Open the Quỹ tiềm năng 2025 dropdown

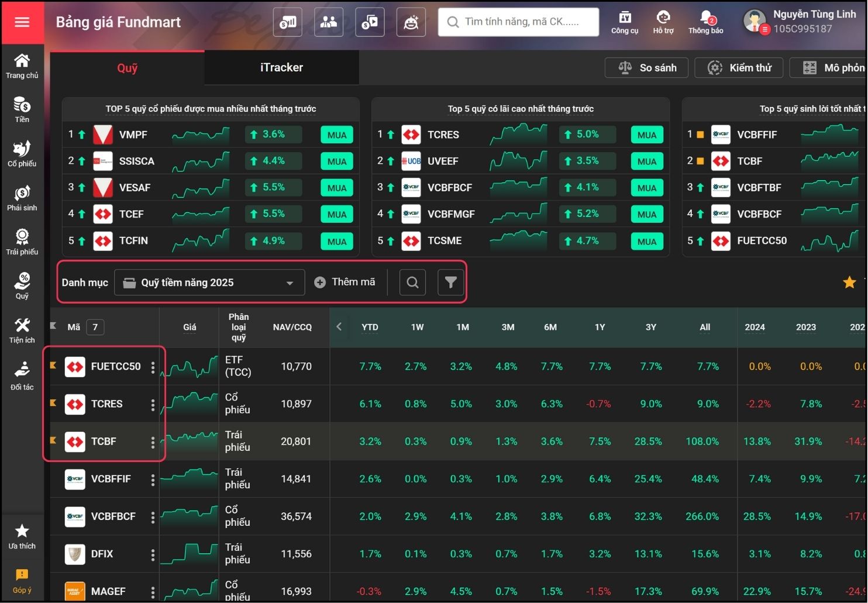[209, 282]
